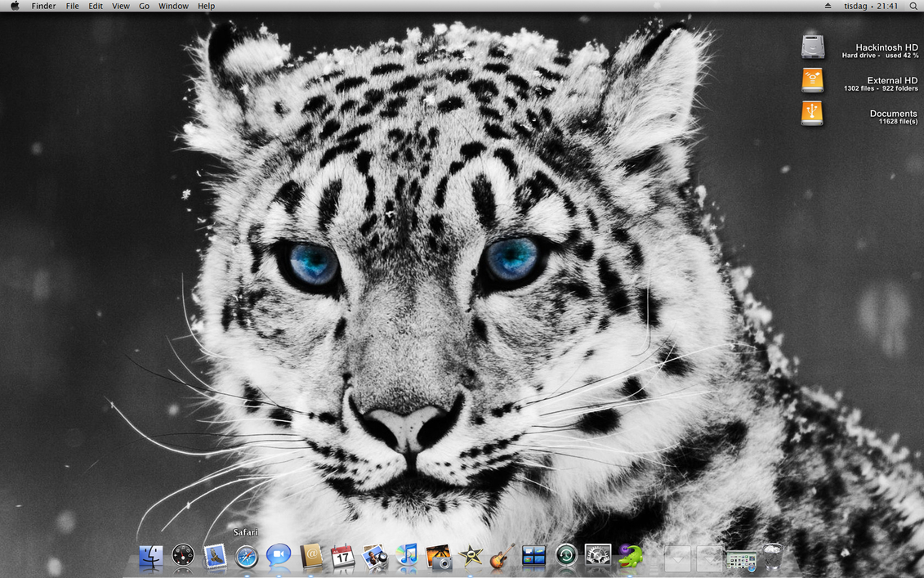Open Spotlight search magnifier

[913, 6]
